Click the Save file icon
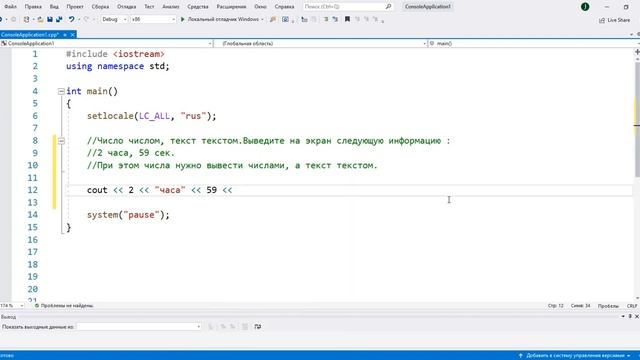The width and height of the screenshot is (640, 360). (50, 19)
